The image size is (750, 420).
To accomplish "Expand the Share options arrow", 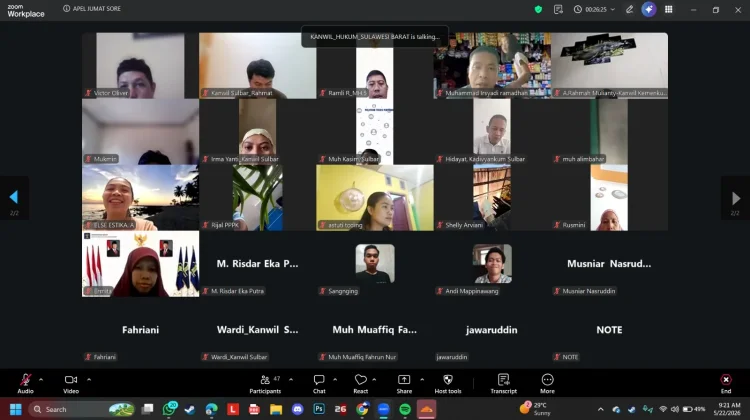I will [422, 379].
